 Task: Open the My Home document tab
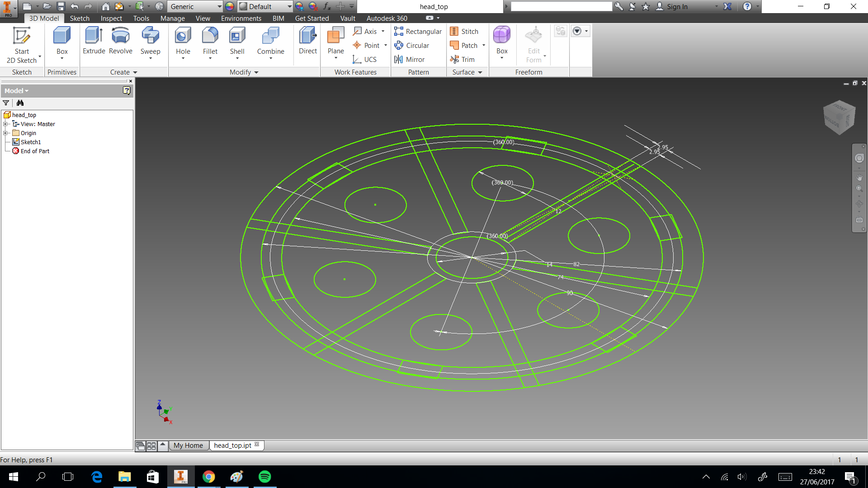click(188, 446)
